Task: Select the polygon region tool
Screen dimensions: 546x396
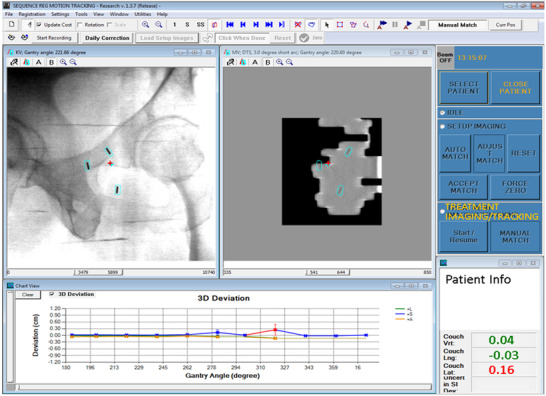Action: coord(353,24)
